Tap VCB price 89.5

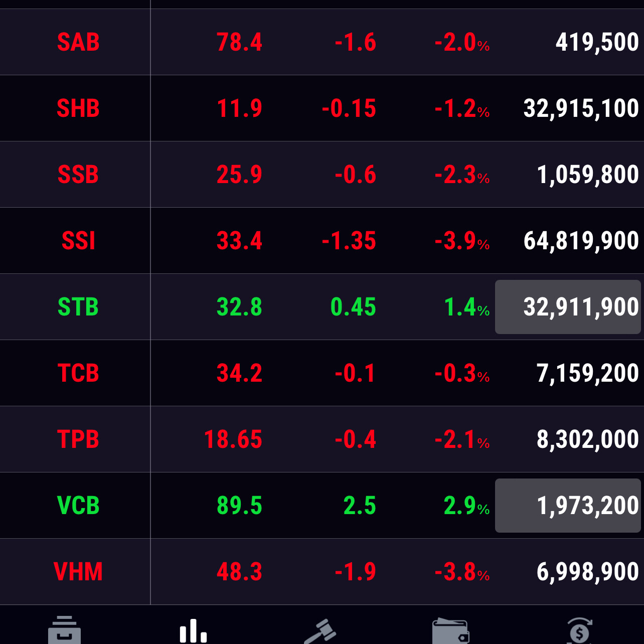[x=239, y=506]
